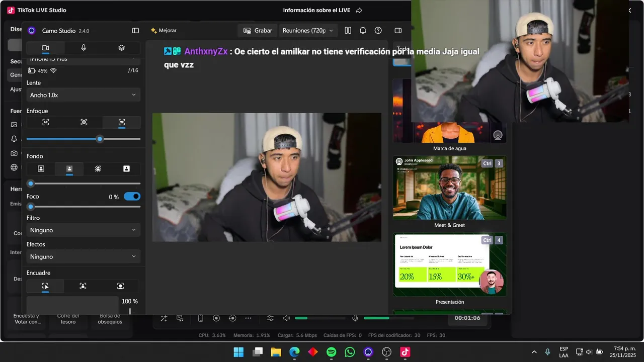
Task: Adjust the microphone volume level bar
Action: click(389, 318)
